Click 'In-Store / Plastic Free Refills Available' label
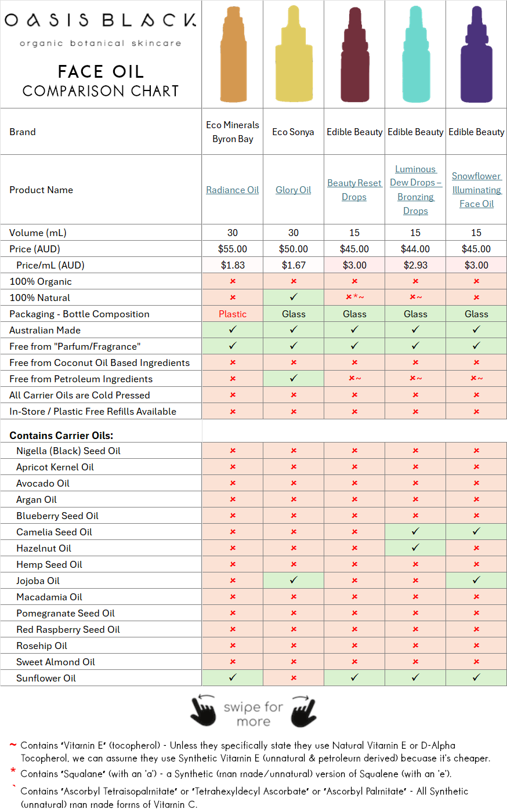The width and height of the screenshot is (507, 812). (93, 411)
